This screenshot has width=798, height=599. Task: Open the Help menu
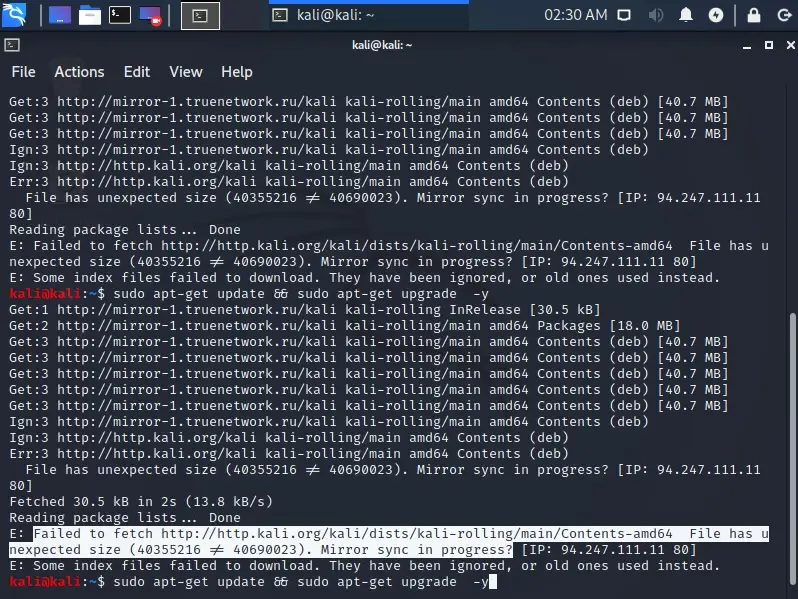[x=237, y=72]
